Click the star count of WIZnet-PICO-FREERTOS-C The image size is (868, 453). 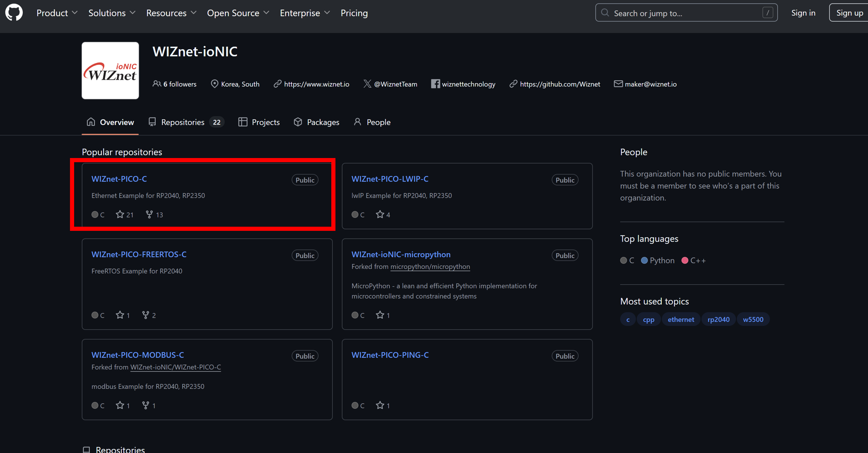tap(123, 315)
